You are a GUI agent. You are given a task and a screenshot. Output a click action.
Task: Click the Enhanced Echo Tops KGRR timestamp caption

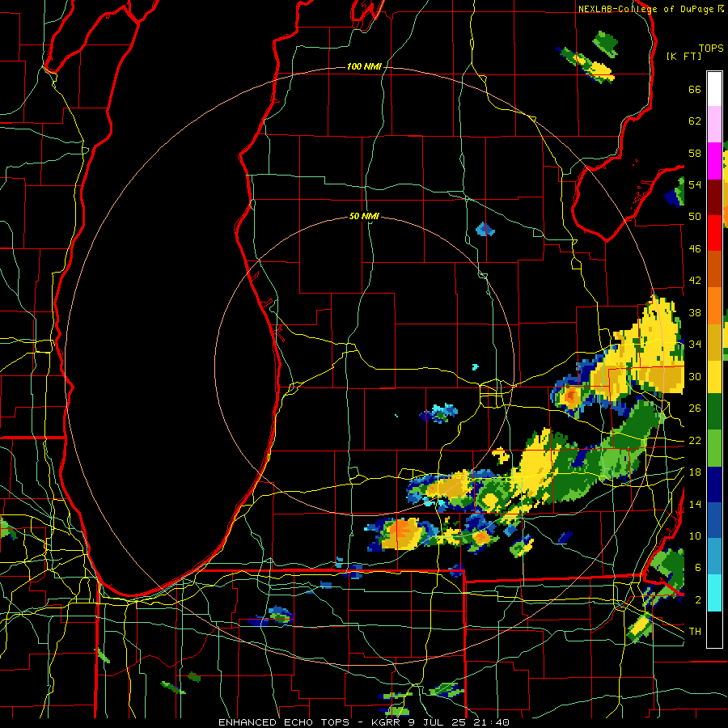(364, 722)
